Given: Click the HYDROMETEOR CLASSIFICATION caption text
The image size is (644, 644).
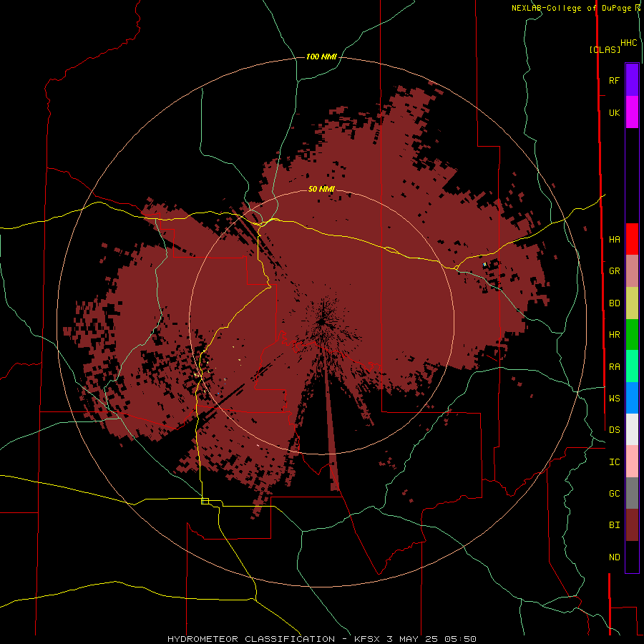Looking at the screenshot, I should (x=251, y=639).
